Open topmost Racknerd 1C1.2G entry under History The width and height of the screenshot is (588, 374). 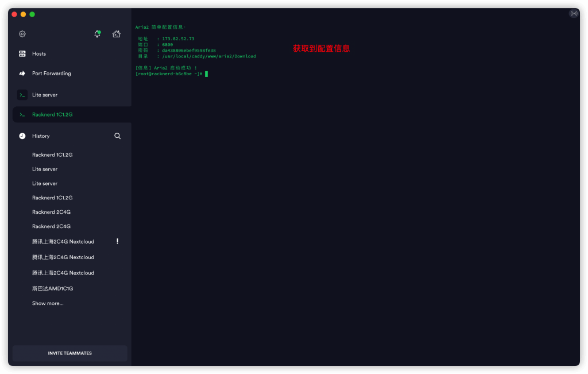pos(52,155)
